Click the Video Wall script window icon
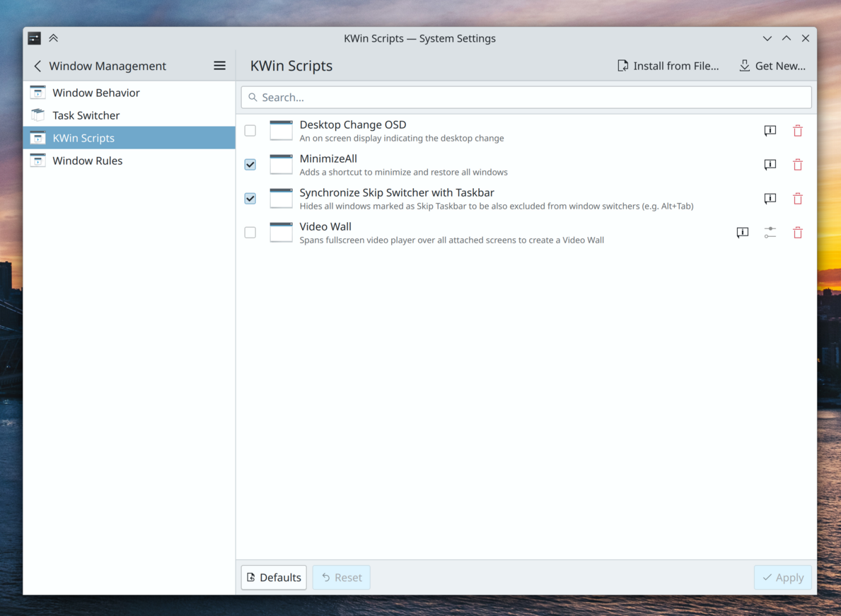 (x=281, y=232)
